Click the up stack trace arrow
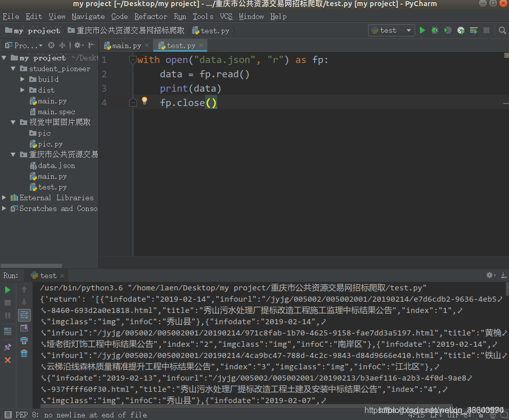Image resolution: width=509 pixels, height=420 pixels. tap(24, 289)
